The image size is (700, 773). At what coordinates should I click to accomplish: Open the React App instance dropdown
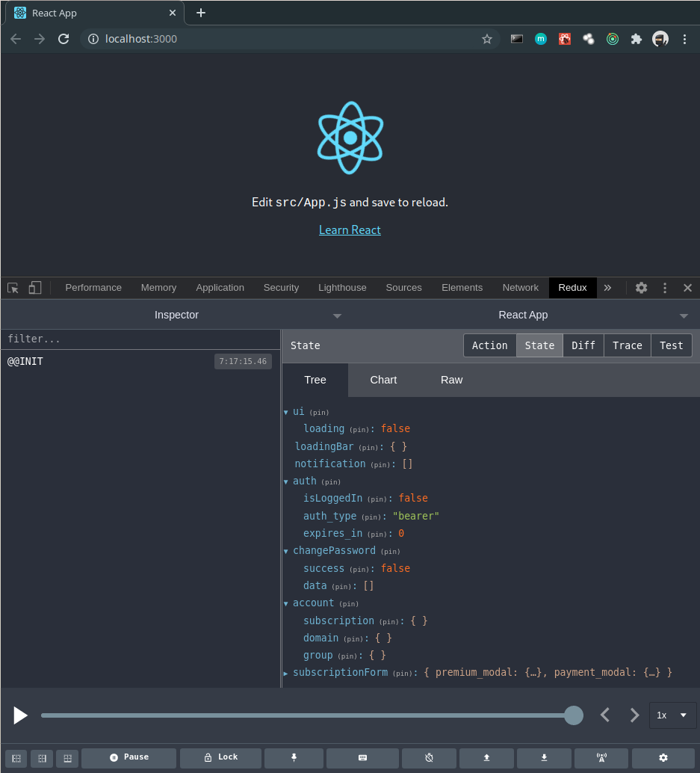(x=523, y=315)
